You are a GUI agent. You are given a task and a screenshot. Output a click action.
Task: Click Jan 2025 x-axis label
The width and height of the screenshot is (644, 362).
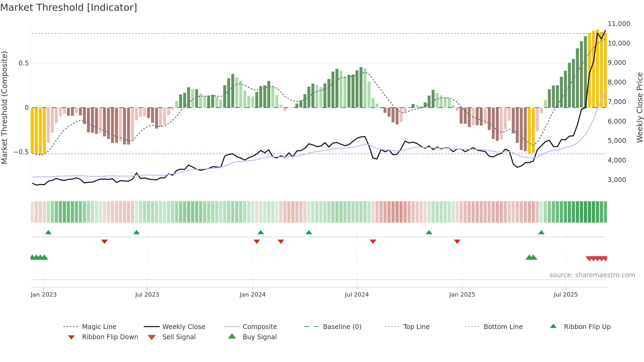click(462, 295)
